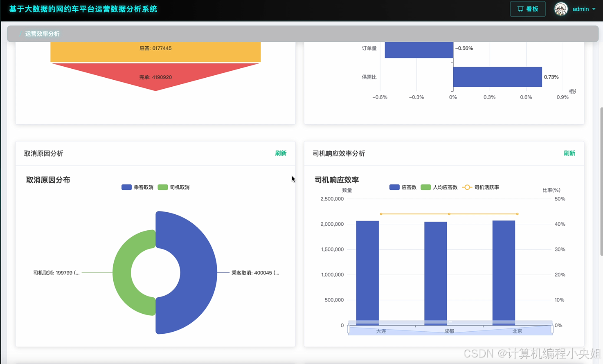This screenshot has height=364, width=603.
Task: Refresh the 取消原因分析 card
Action: 281,153
